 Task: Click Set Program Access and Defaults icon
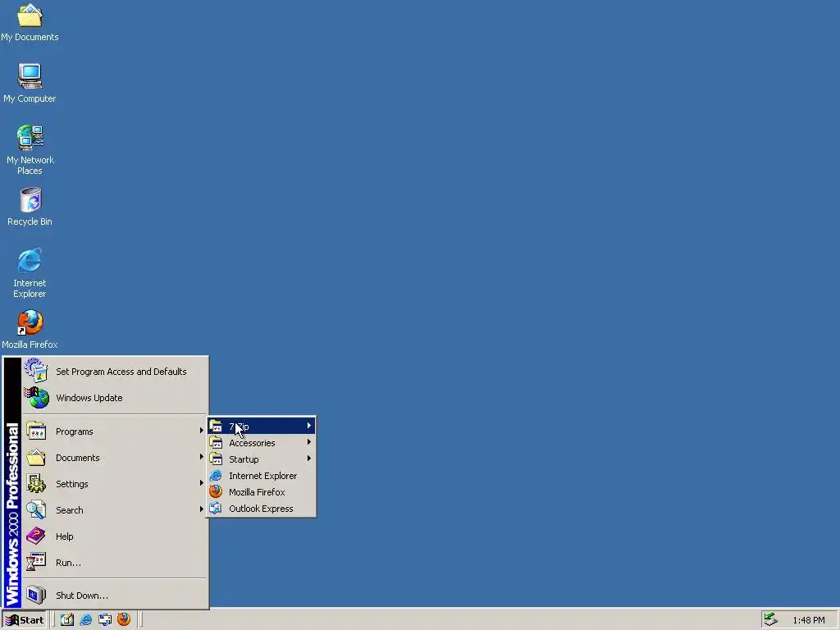tap(36, 371)
